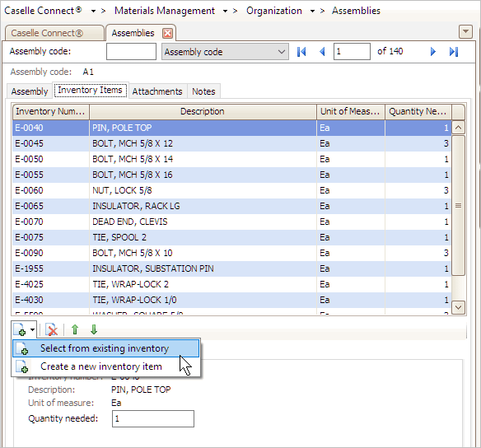Viewport: 481px width, 448px height.
Task: Go to previous assembly record
Action: tap(322, 52)
